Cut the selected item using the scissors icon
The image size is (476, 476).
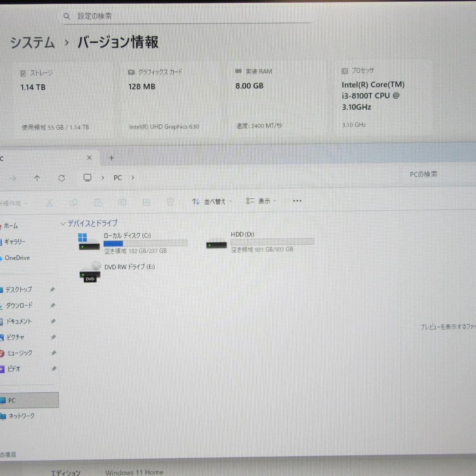[x=49, y=202]
